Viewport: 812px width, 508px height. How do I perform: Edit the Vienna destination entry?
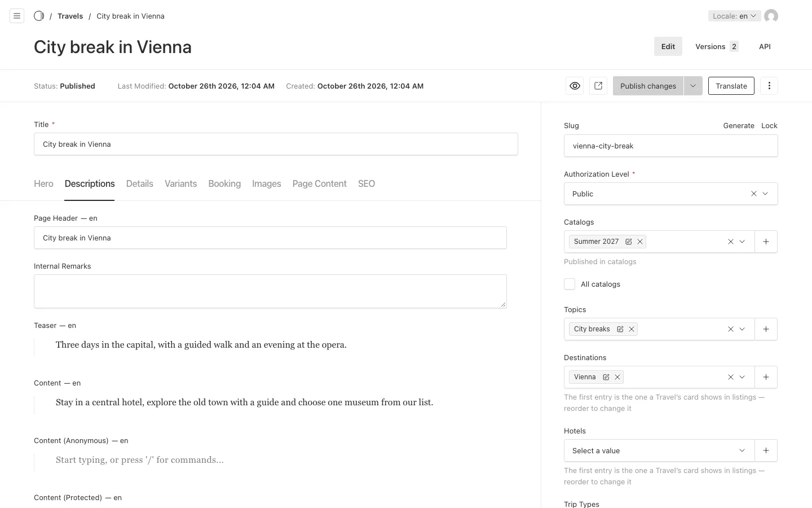(x=606, y=377)
